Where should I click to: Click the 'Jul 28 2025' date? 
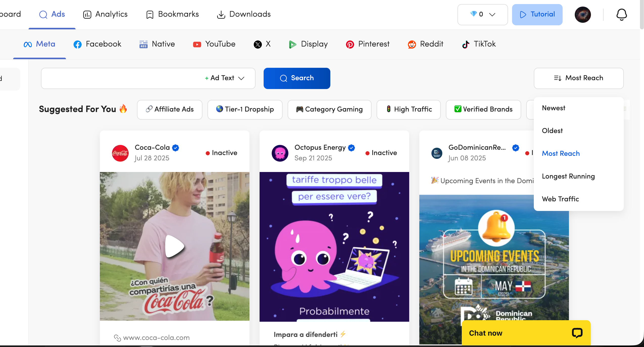pos(152,158)
